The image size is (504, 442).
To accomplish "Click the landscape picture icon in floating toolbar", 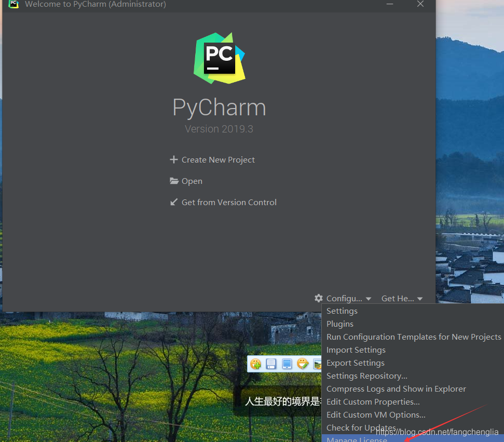I will (x=317, y=364).
